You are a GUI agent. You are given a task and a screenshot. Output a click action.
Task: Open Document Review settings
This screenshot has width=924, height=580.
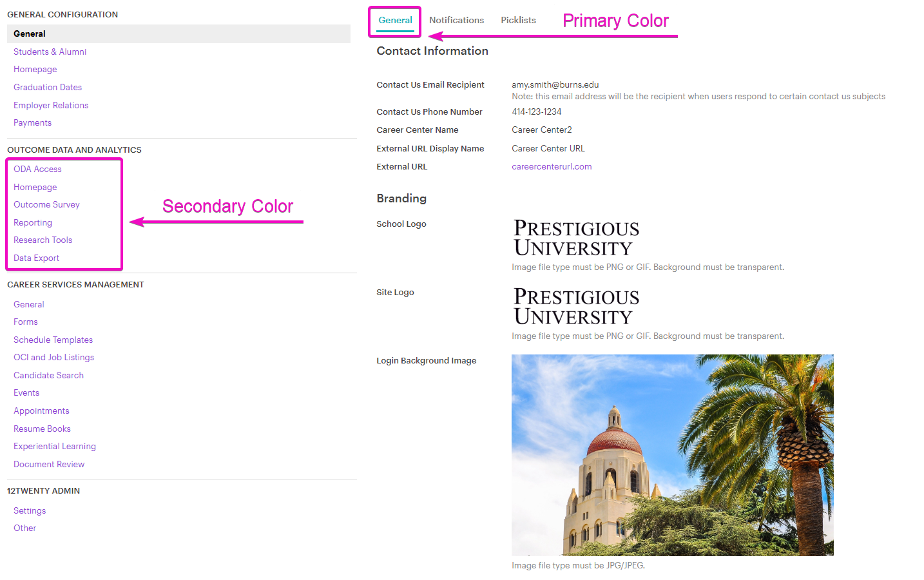click(x=49, y=464)
